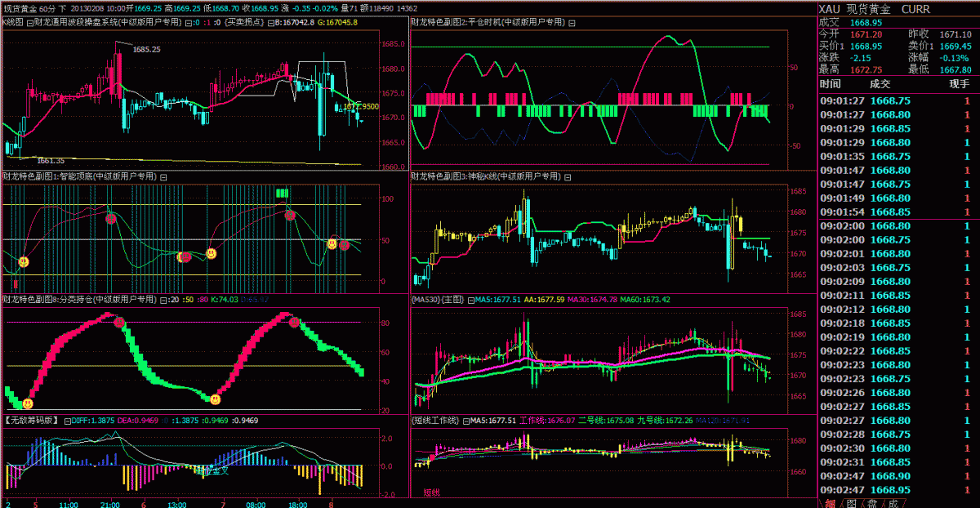Image resolution: width=980 pixels, height=508 pixels.
Task: Toggle the box next to 智能顶底 title
Action: coord(163,176)
